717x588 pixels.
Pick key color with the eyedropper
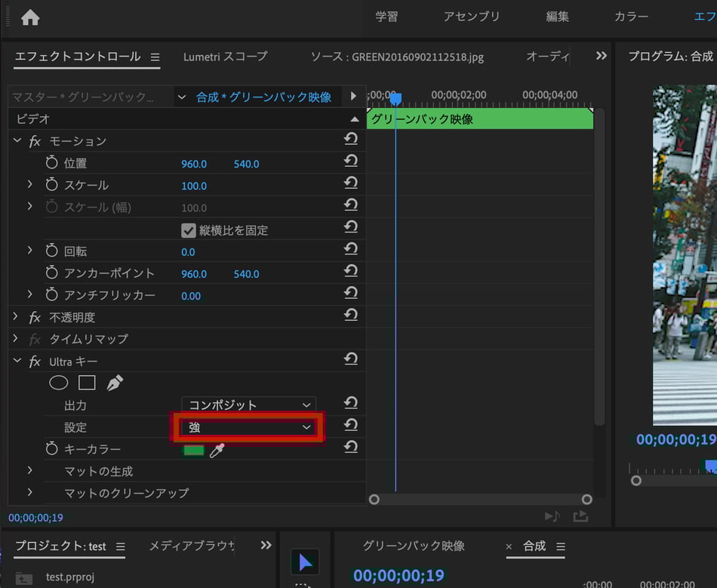(217, 451)
